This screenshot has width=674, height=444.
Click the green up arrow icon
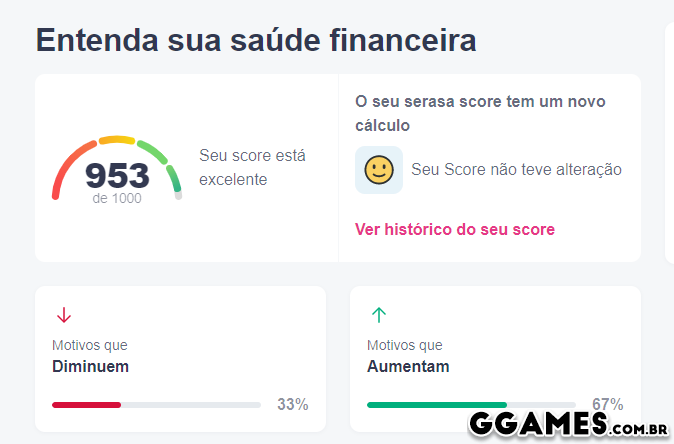pos(379,316)
